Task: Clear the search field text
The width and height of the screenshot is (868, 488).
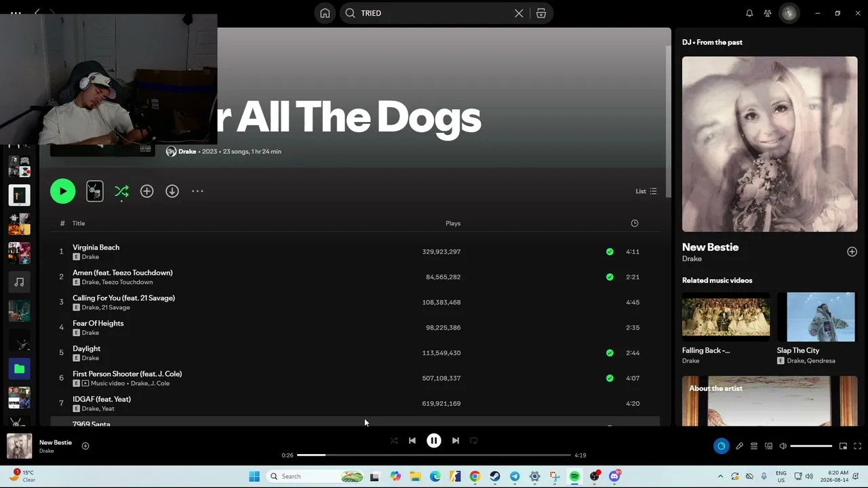Action: point(519,13)
